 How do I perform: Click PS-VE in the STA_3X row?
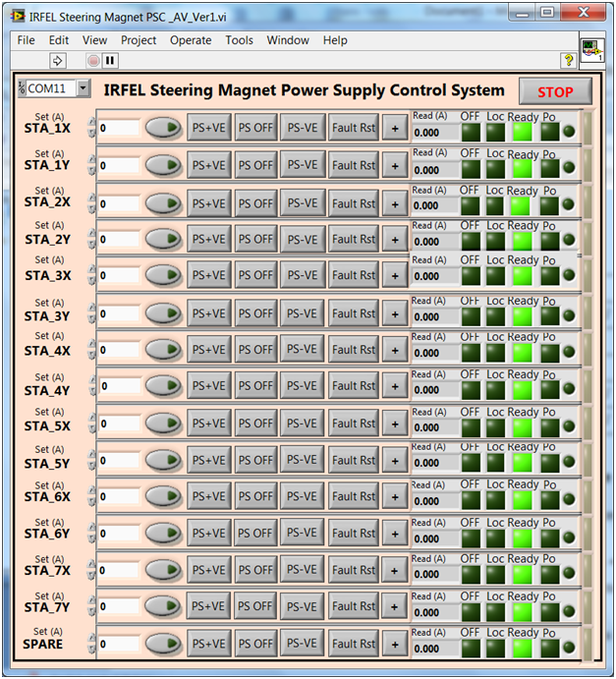pyautogui.click(x=303, y=275)
